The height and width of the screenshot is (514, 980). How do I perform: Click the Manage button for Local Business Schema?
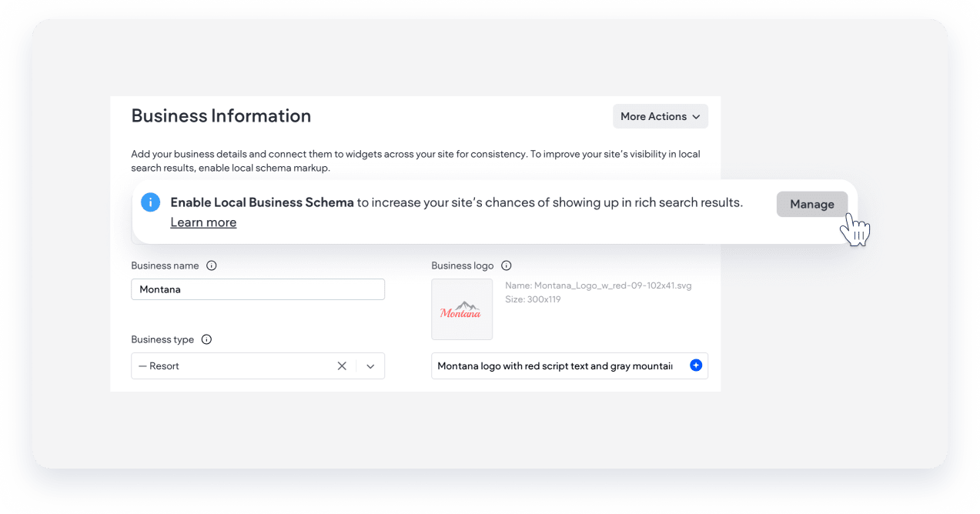click(812, 204)
